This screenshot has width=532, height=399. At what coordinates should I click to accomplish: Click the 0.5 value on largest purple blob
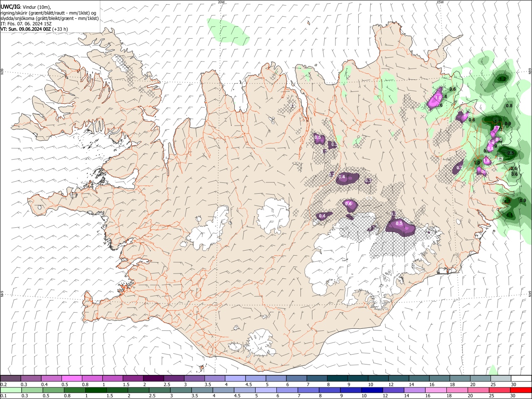point(399,223)
